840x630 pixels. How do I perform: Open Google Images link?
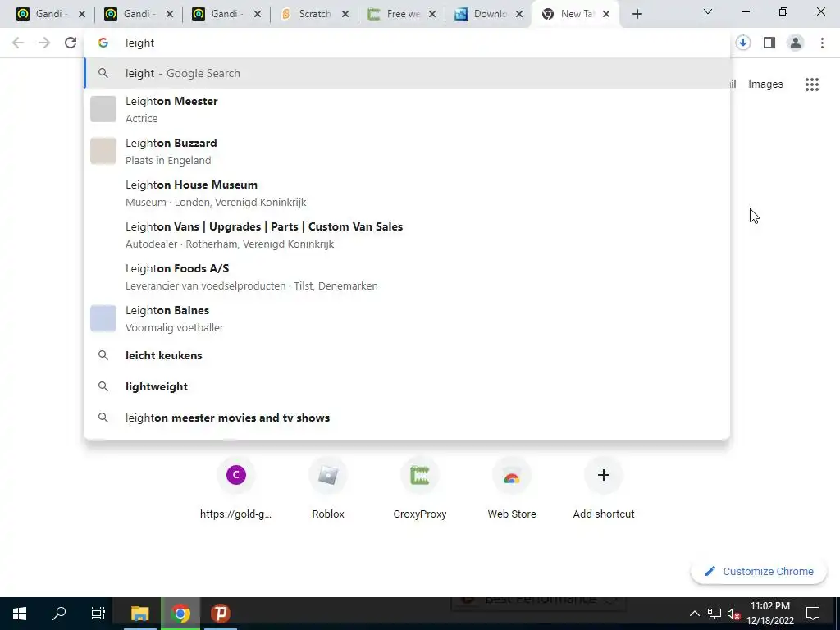click(x=765, y=84)
